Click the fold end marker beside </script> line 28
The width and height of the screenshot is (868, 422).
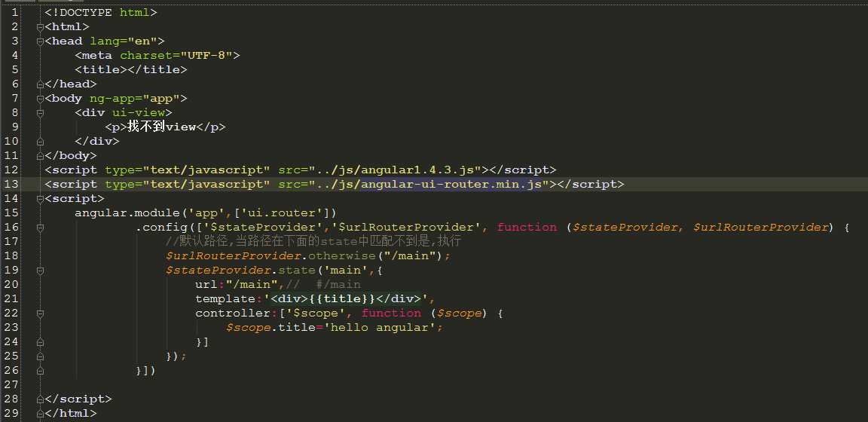pyautogui.click(x=40, y=399)
